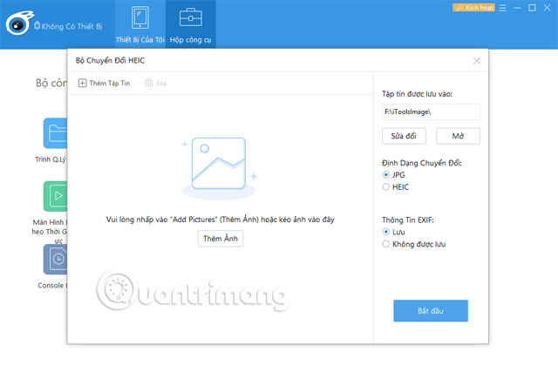Click the Mở button
This screenshot has width=558, height=392.
click(x=458, y=136)
